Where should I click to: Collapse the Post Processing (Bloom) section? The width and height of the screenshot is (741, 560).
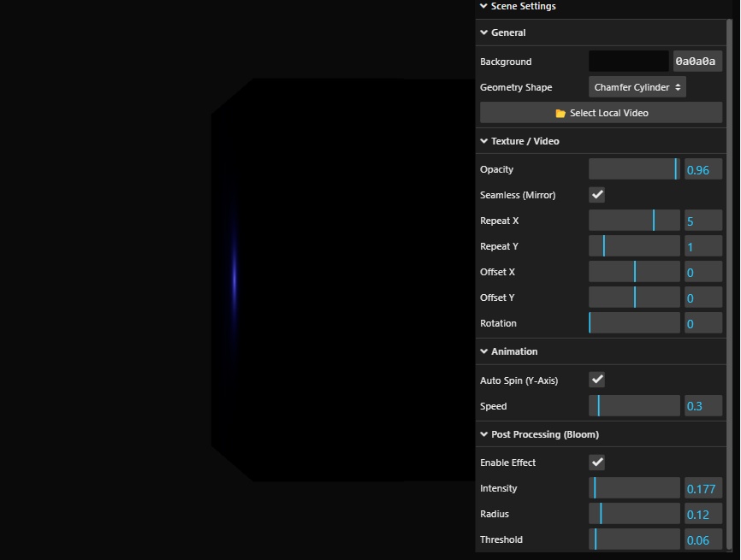coord(544,434)
